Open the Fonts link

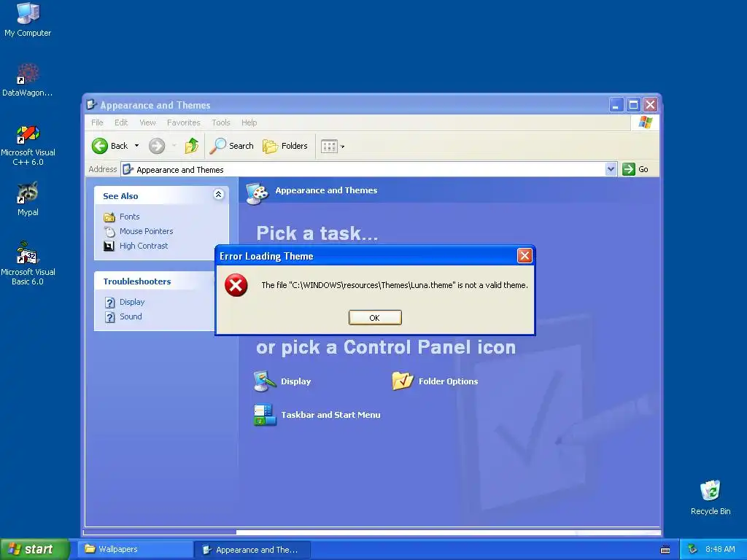pos(130,217)
